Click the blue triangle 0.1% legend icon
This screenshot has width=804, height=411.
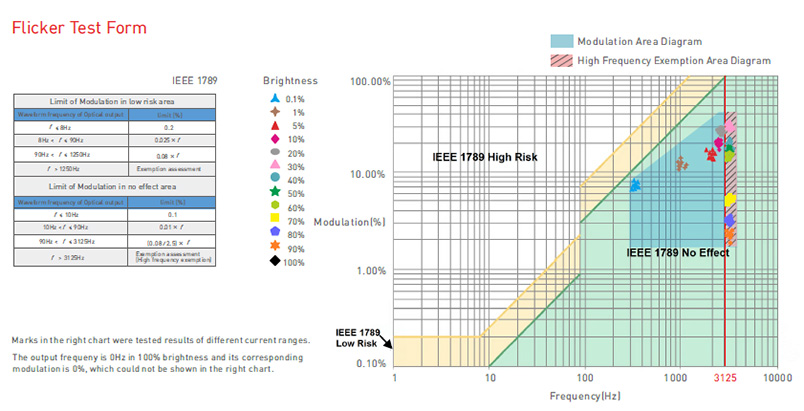tap(275, 98)
